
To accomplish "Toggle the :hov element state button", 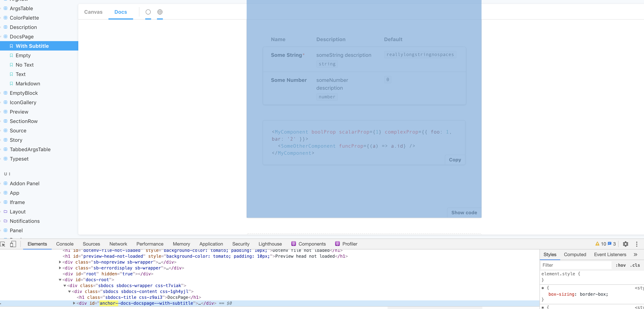I will click(621, 265).
